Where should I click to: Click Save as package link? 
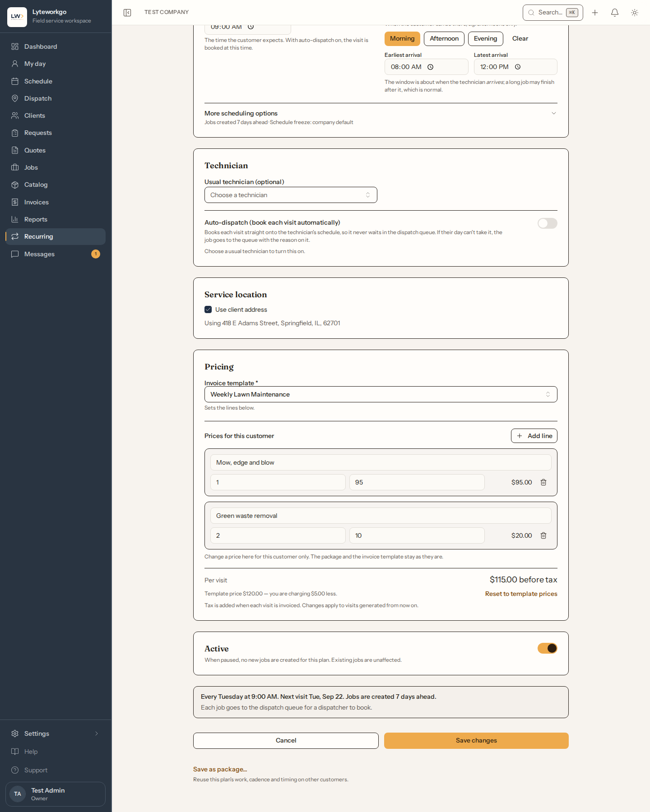pos(220,769)
